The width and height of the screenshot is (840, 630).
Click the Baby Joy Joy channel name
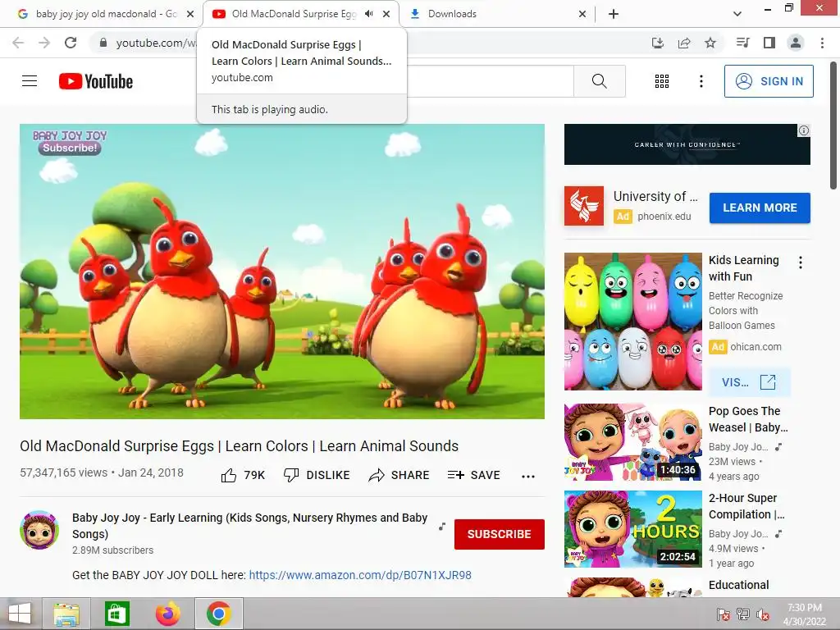point(249,526)
